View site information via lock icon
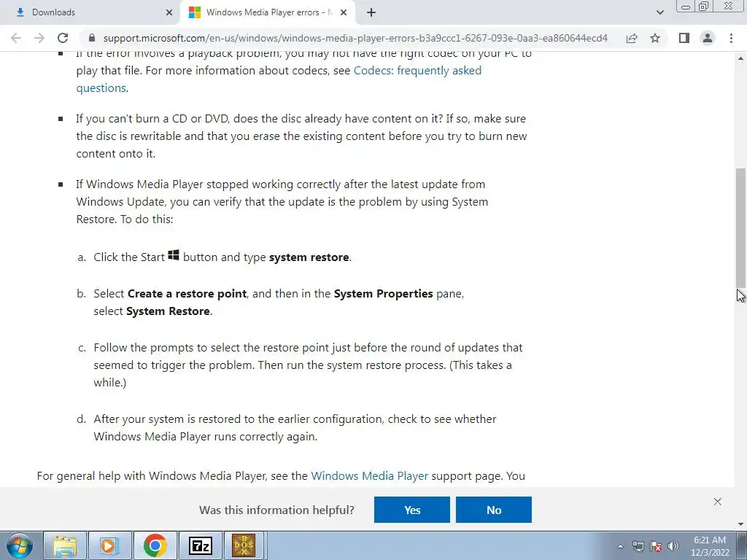The width and height of the screenshot is (747, 560). pyautogui.click(x=92, y=38)
